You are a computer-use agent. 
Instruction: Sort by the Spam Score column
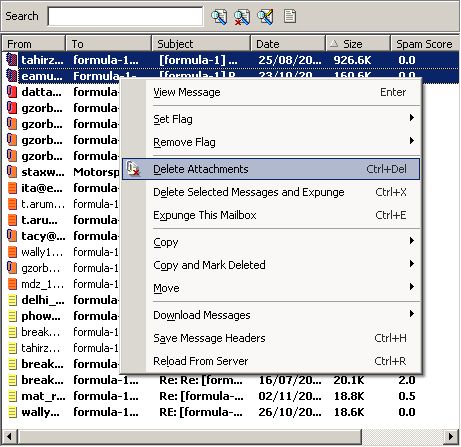point(425,44)
